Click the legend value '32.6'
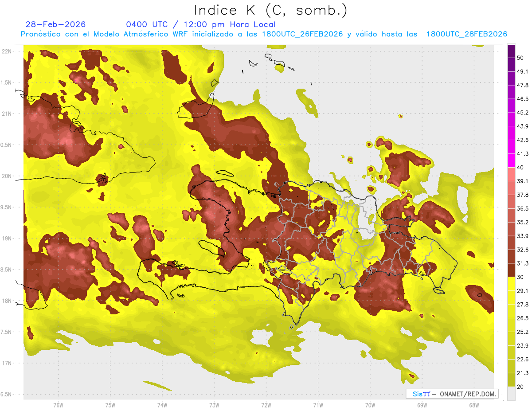The image size is (532, 411). 523,250
